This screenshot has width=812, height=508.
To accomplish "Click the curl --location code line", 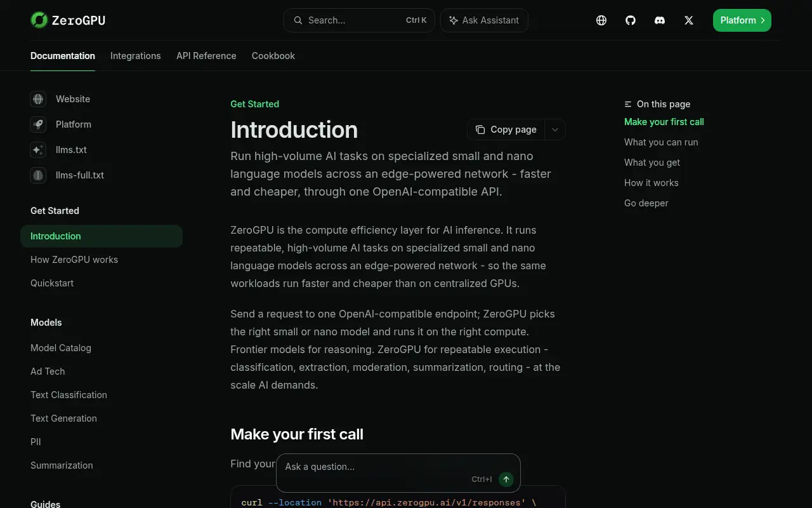I will point(389,502).
